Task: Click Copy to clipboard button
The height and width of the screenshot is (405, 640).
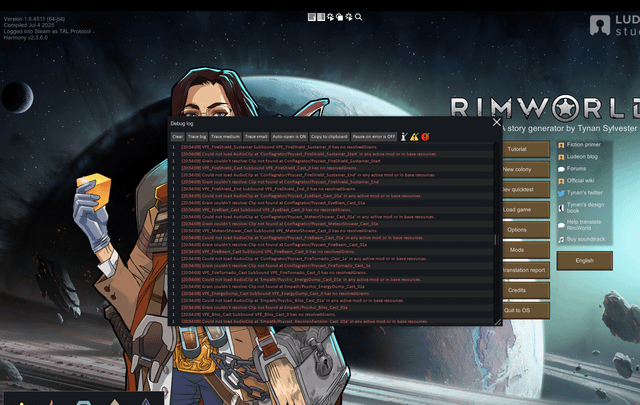Action: (x=329, y=136)
